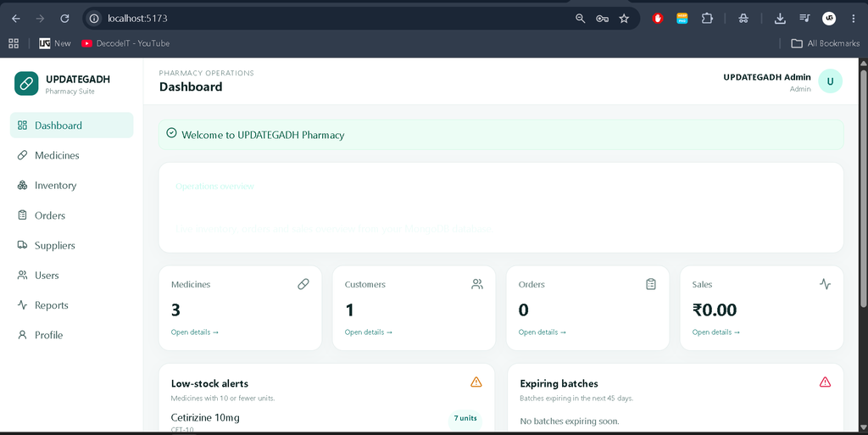Click the Dashboard grid icon in sidebar
The height and width of the screenshot is (435, 868).
pyautogui.click(x=22, y=125)
